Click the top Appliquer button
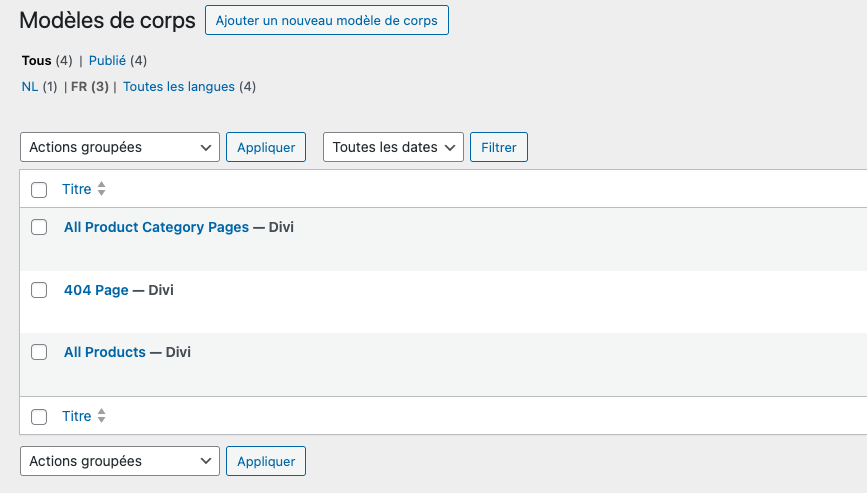The image size is (867, 493). pyautogui.click(x=266, y=147)
